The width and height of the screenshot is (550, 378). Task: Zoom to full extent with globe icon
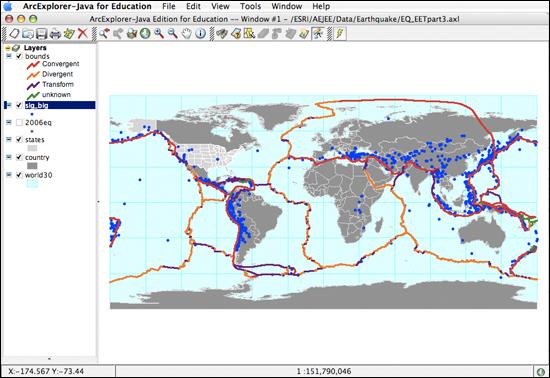click(x=145, y=33)
